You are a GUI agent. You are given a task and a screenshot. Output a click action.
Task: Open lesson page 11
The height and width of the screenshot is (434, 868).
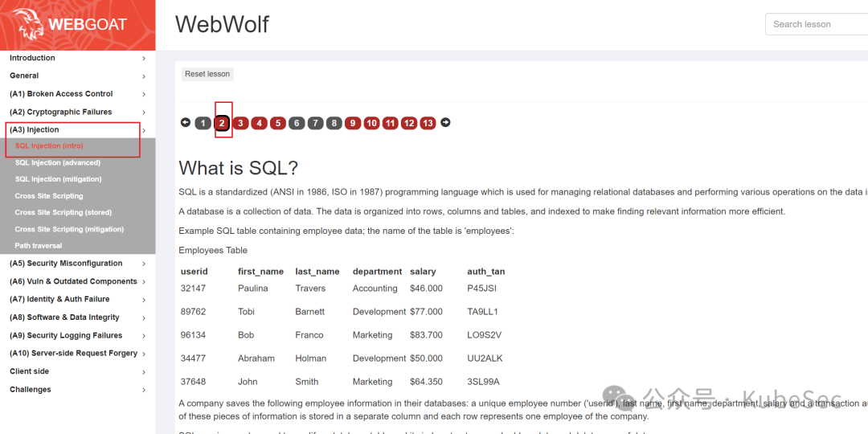click(391, 123)
